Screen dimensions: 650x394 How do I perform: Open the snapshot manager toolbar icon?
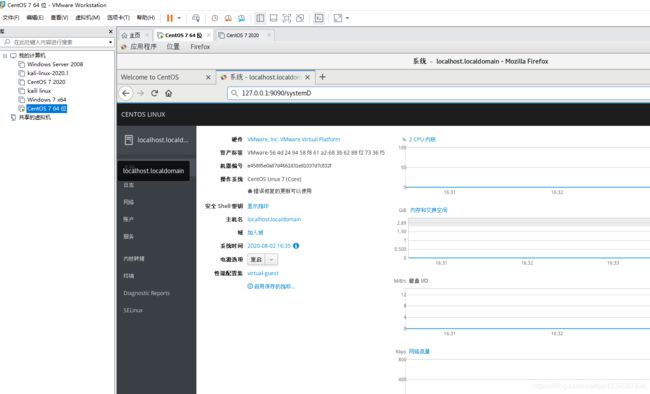(241, 18)
